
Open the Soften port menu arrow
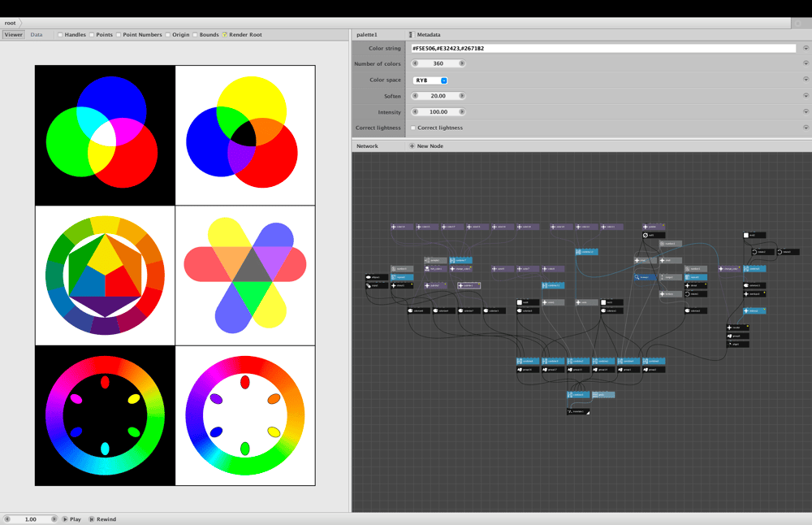click(806, 95)
